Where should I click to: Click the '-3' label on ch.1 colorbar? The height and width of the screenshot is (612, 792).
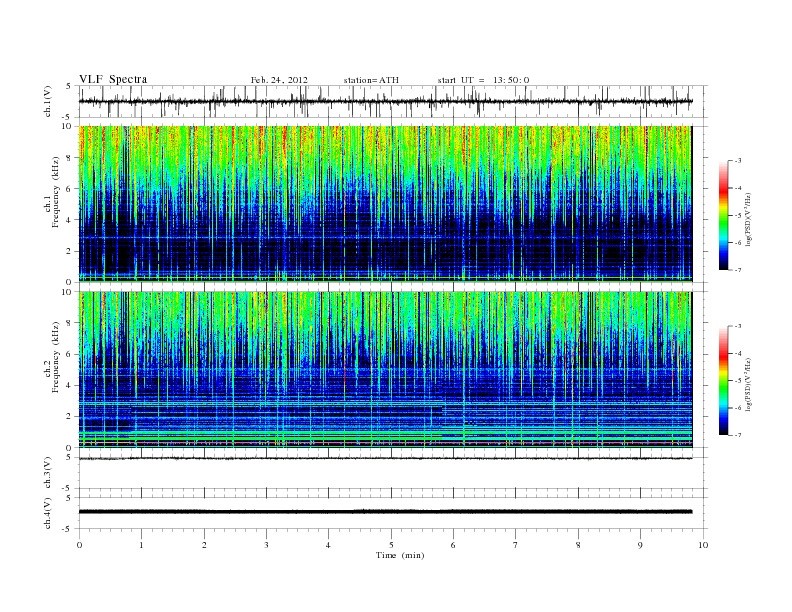click(738, 161)
